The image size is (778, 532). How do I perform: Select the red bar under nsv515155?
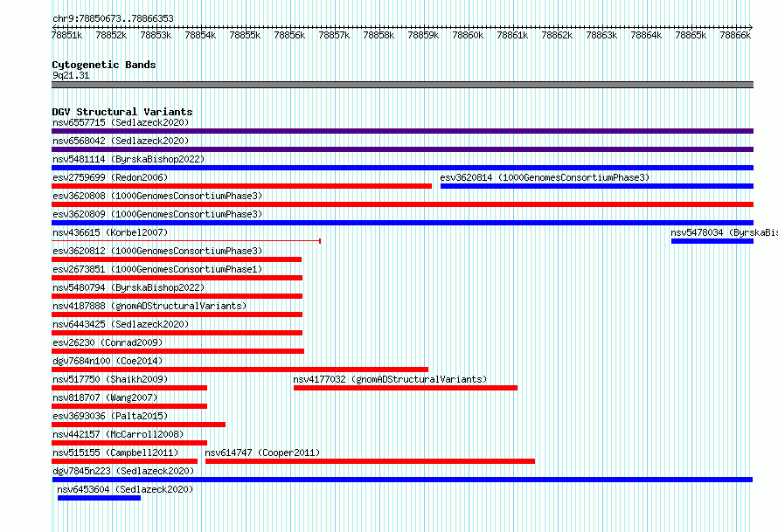tap(124, 461)
